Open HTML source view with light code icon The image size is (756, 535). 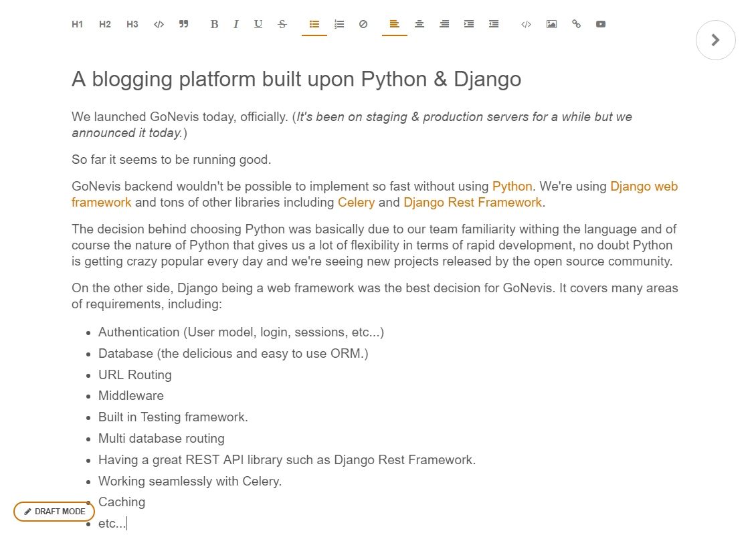click(x=526, y=24)
